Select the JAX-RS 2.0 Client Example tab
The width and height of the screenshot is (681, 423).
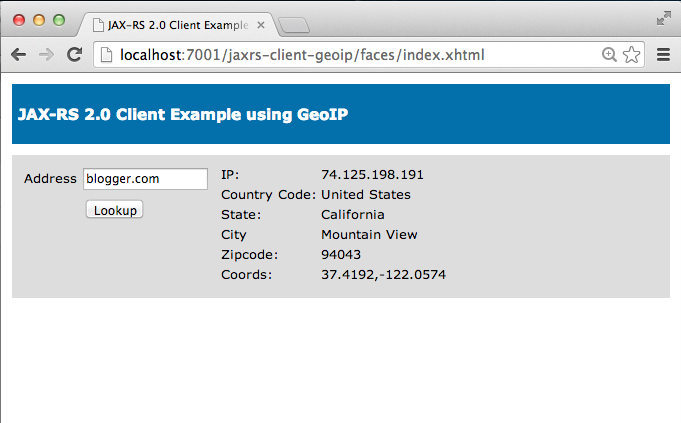coord(178,25)
